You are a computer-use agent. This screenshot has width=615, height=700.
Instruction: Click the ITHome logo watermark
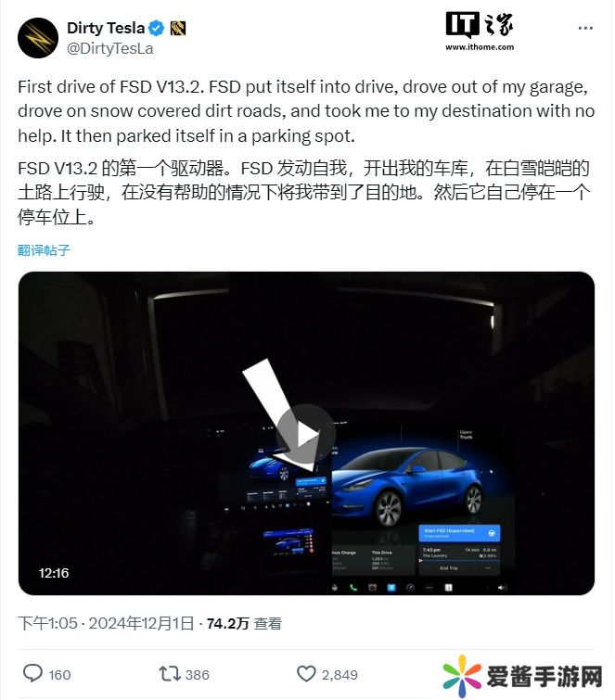[480, 24]
